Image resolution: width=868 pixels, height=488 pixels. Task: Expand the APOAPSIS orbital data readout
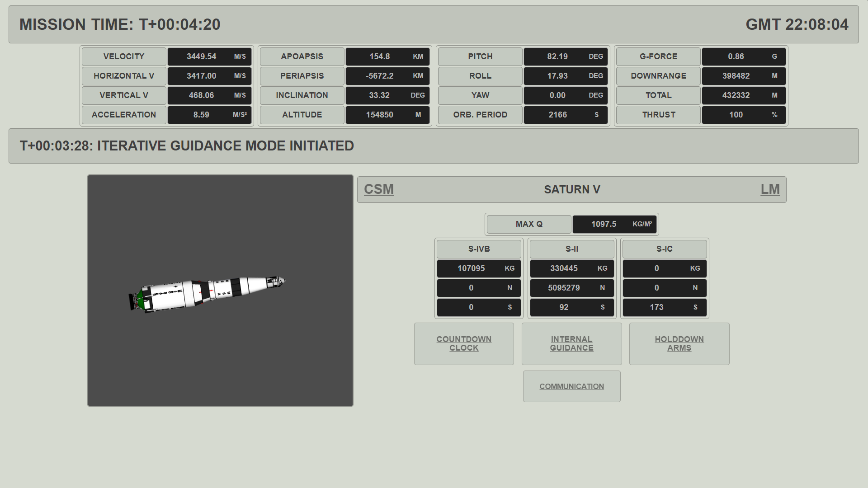pyautogui.click(x=302, y=56)
